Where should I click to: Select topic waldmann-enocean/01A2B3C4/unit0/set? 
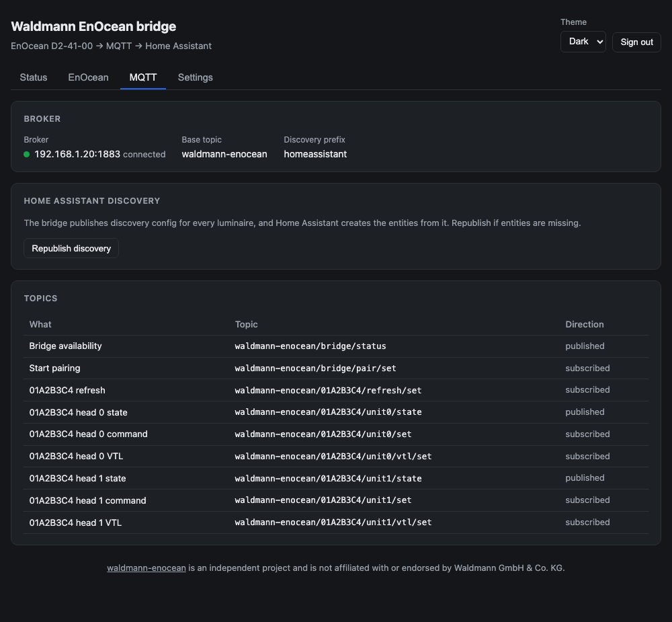coord(323,434)
